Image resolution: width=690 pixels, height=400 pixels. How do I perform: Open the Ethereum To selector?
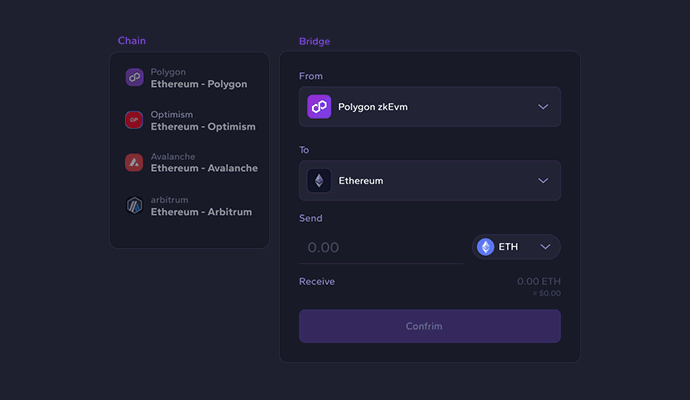[430, 181]
